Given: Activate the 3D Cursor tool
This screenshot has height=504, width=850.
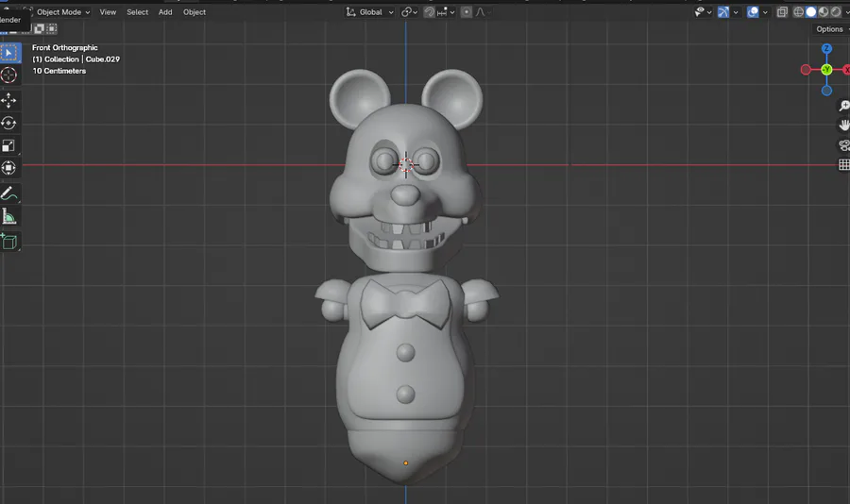Looking at the screenshot, I should coord(8,76).
